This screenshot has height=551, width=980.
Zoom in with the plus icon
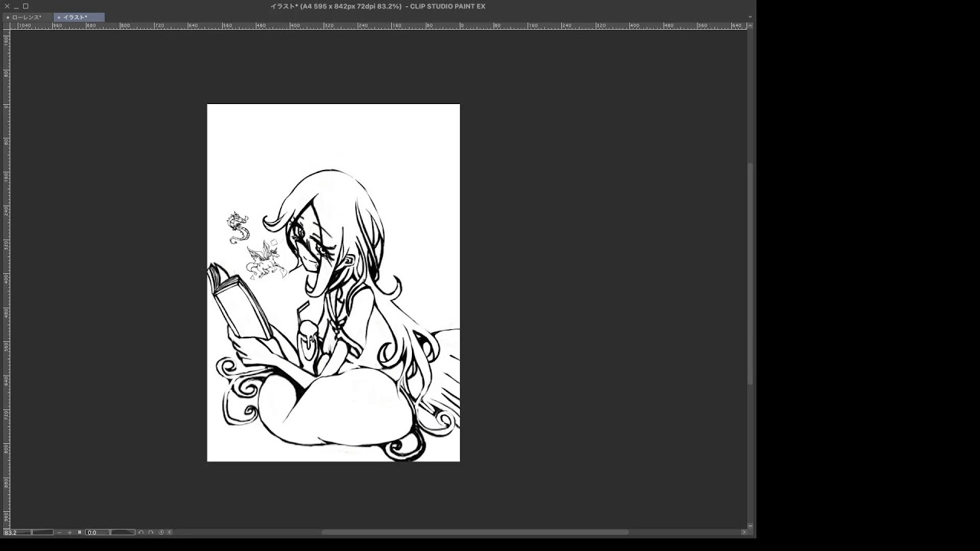70,532
